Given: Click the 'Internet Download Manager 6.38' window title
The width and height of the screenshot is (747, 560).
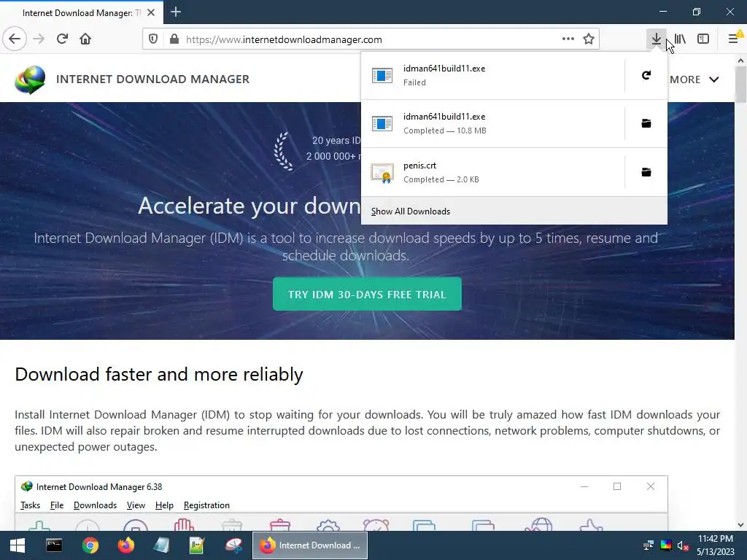Looking at the screenshot, I should pos(99,486).
